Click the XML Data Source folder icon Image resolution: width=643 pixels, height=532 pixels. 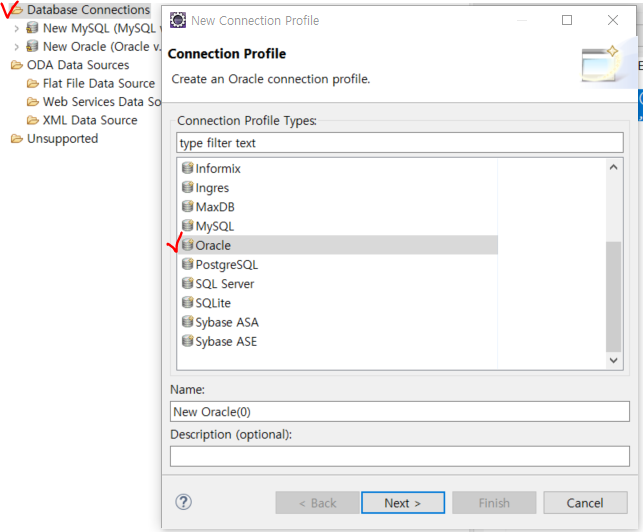tap(33, 120)
